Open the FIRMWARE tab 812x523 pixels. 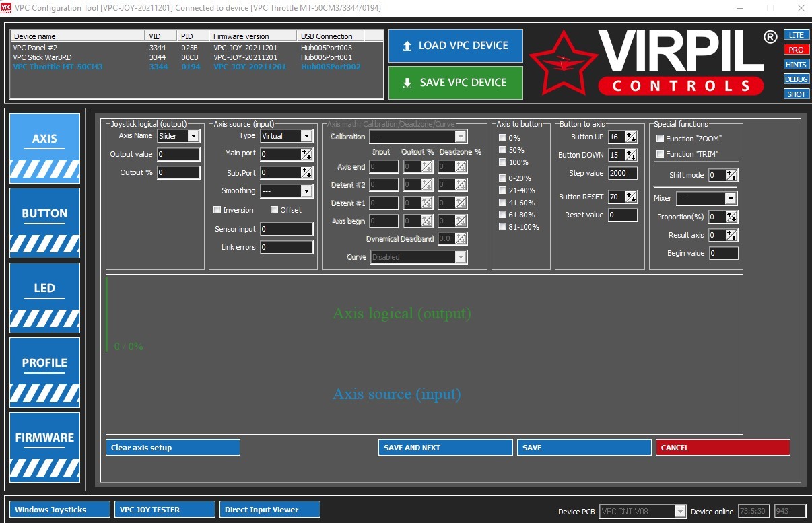click(44, 447)
